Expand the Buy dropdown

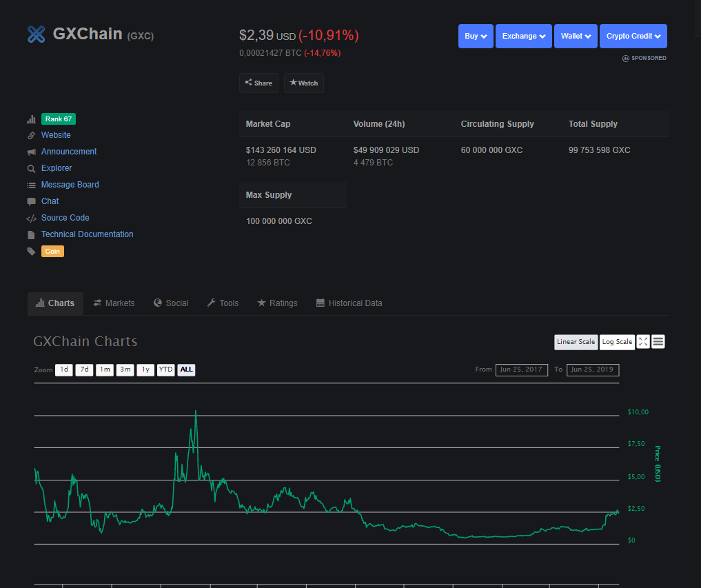click(476, 37)
